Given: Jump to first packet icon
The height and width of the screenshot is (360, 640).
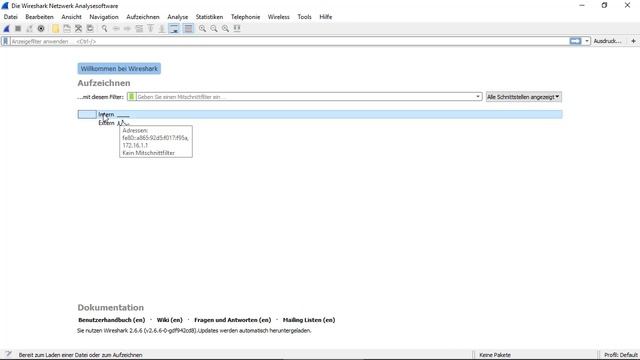Looking at the screenshot, I should [x=151, y=29].
